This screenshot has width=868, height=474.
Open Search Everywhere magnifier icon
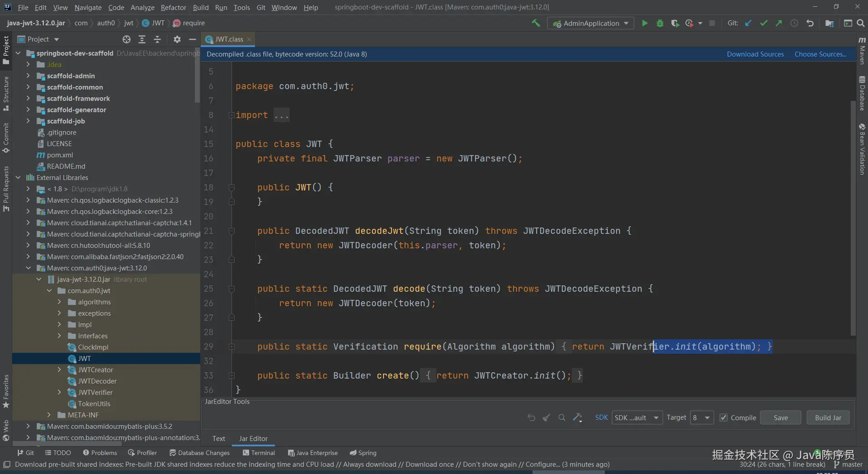click(x=861, y=23)
